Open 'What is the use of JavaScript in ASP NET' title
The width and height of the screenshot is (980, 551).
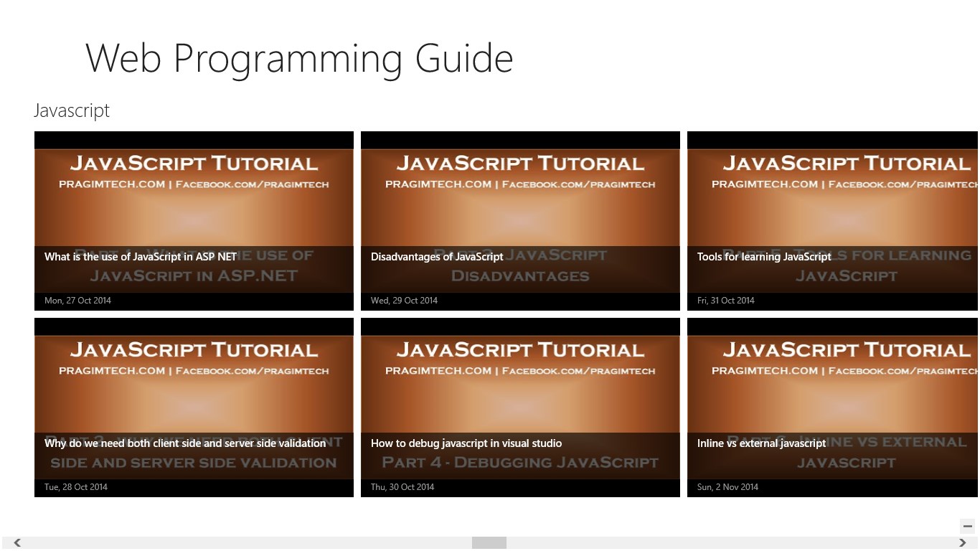pos(141,257)
